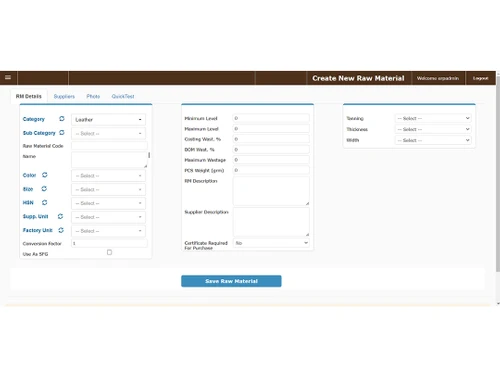Open the Sub Category dropdown
500x375 pixels.
(108, 133)
